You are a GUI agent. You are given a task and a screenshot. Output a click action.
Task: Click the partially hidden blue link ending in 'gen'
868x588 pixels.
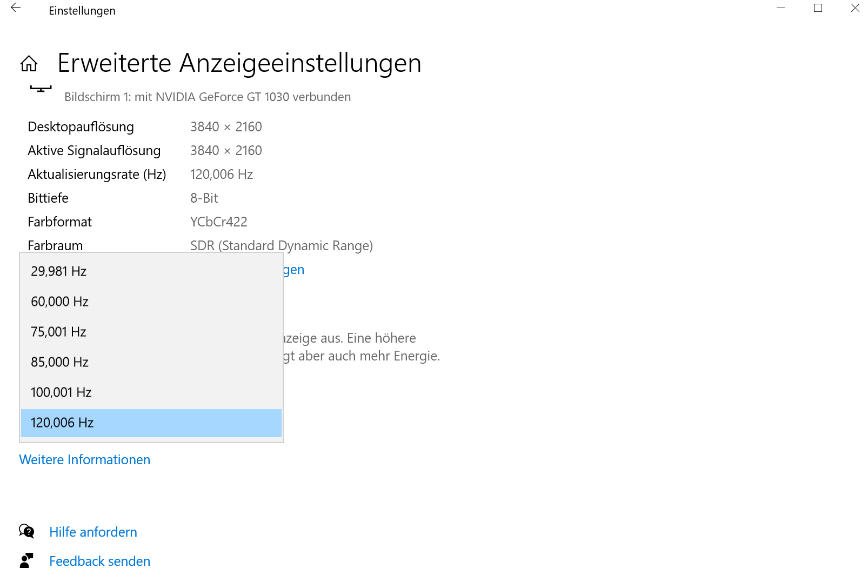[294, 270]
